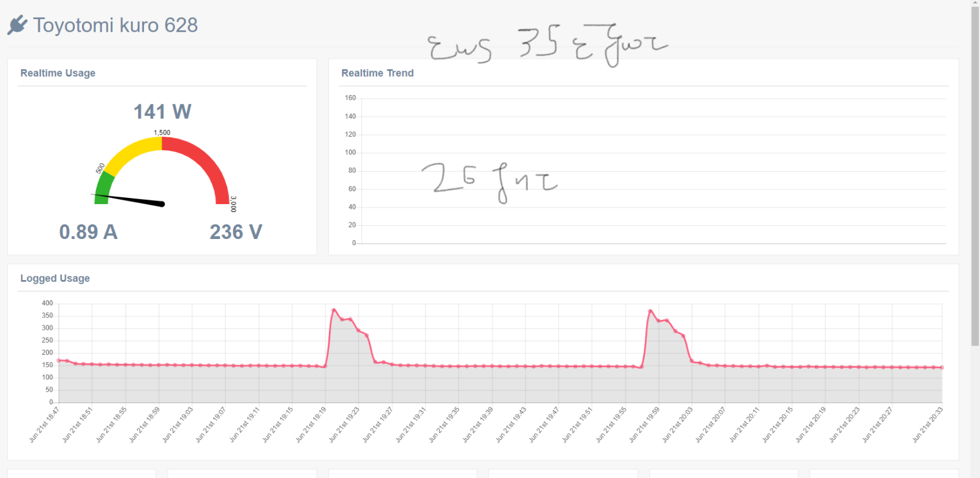This screenshot has width=980, height=478.
Task: Click the black gauge needle
Action: (x=130, y=199)
